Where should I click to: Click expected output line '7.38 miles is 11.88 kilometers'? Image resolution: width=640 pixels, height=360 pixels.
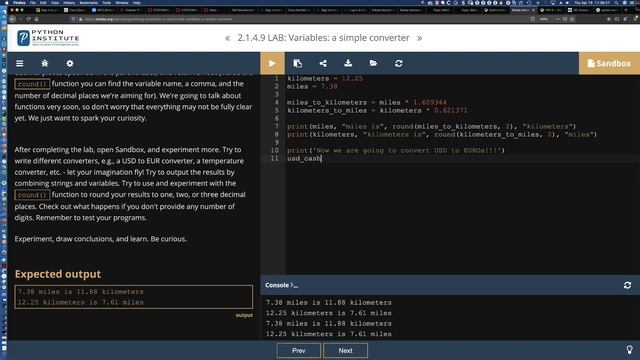pos(80,292)
